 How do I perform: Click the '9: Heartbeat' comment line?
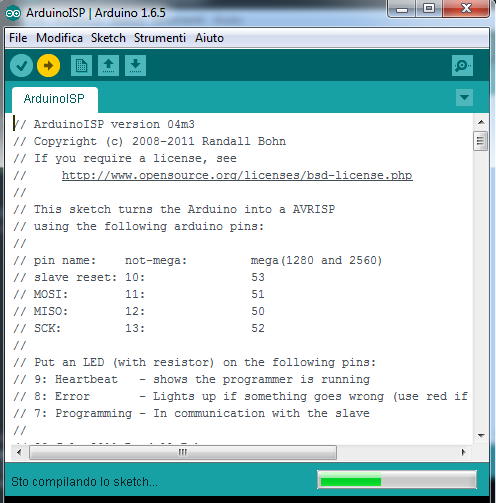click(x=192, y=379)
